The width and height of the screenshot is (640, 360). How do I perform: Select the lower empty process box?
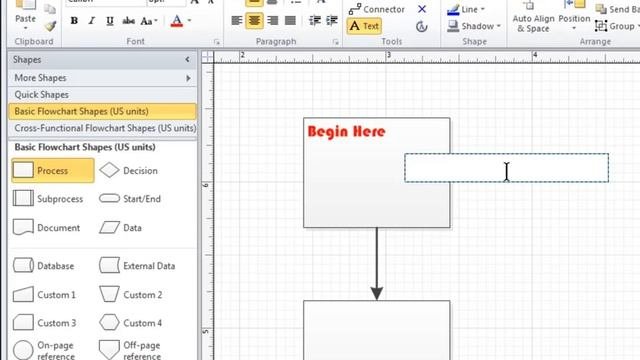click(377, 330)
